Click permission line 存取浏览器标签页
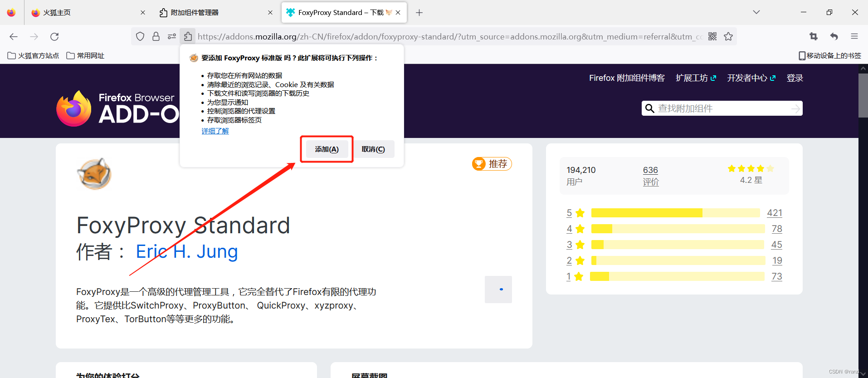This screenshot has width=868, height=378. pyautogui.click(x=234, y=120)
